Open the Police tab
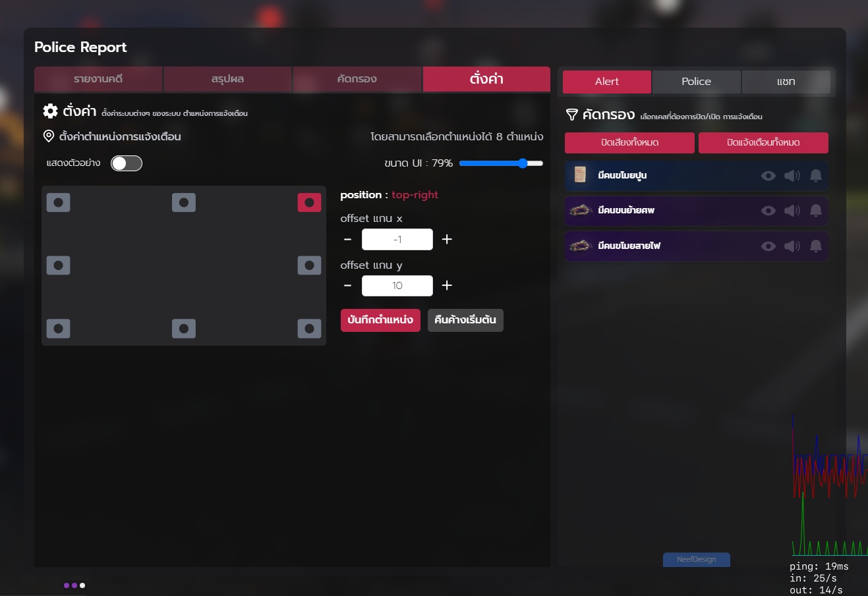This screenshot has height=596, width=868. pos(696,82)
